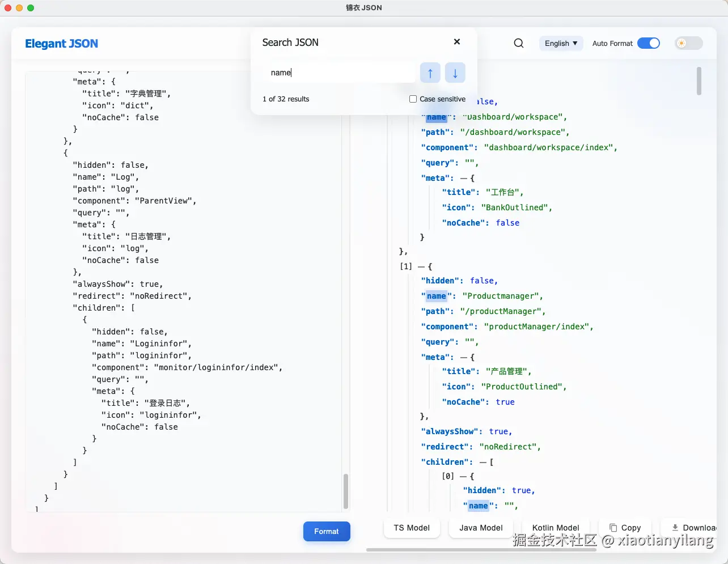Open the English language dropdown
This screenshot has height=564, width=728.
(x=561, y=43)
